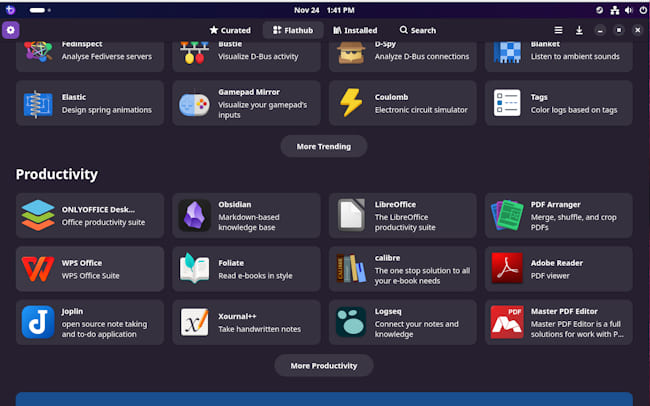Switch to the Installed tab
Image resolution: width=650 pixels, height=406 pixels.
coord(355,30)
